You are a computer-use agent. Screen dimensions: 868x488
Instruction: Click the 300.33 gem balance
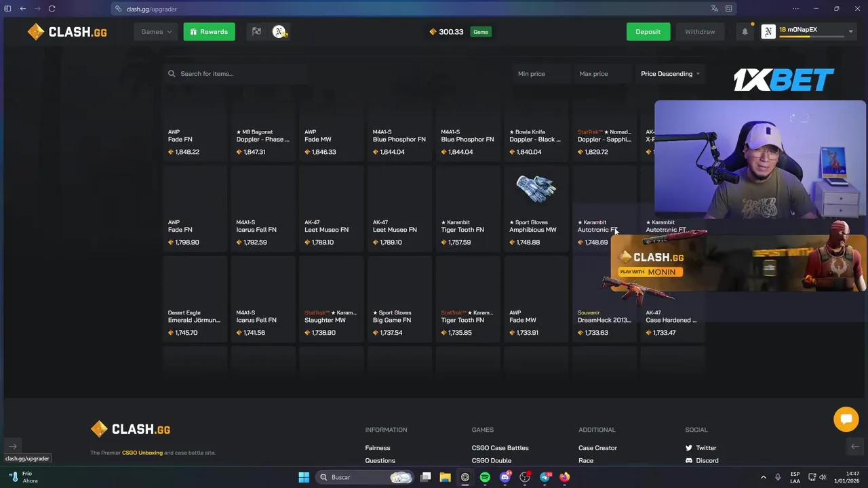[446, 32]
